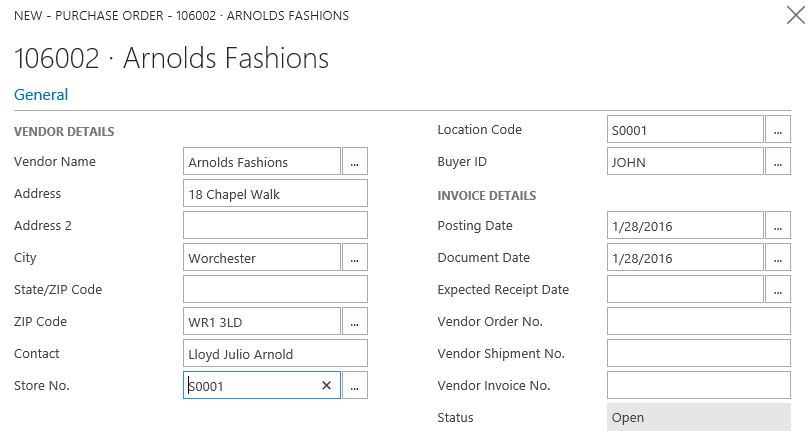
Task: Open the Expected Receipt Date picker button
Action: click(778, 289)
